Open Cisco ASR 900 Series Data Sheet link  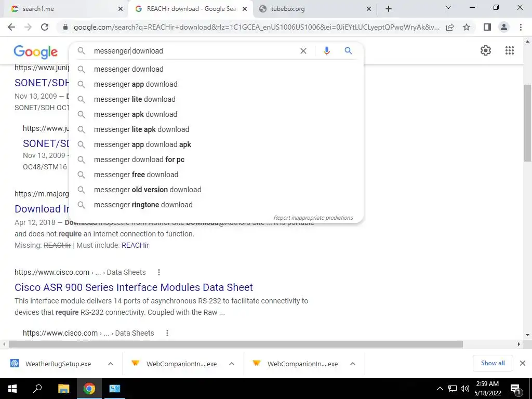(134, 287)
